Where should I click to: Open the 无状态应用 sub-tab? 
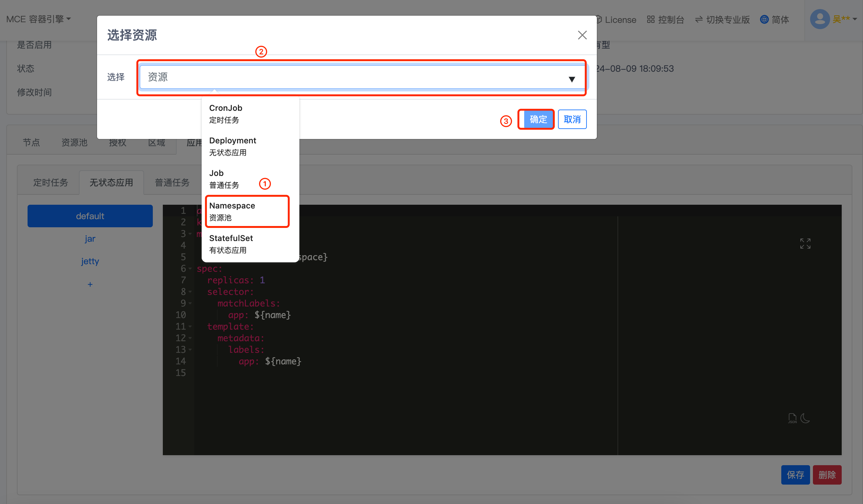111,183
